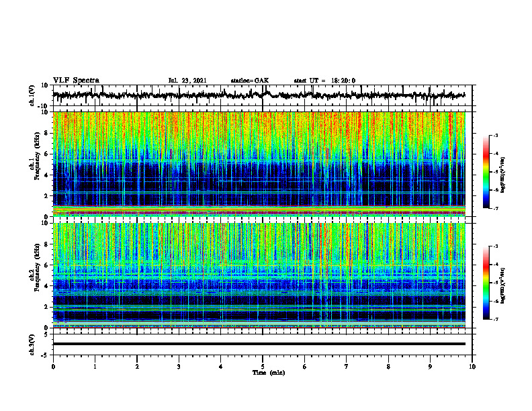Image resolution: width=532 pixels, height=411 pixels.
Task: Click the '-5' tick on ch.3 voltage axis
Action: point(45,355)
